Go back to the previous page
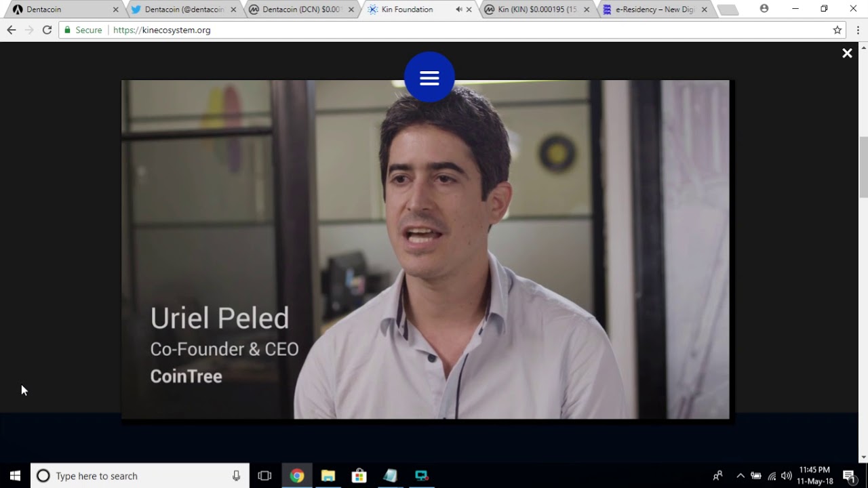This screenshot has height=488, width=868. 11,30
